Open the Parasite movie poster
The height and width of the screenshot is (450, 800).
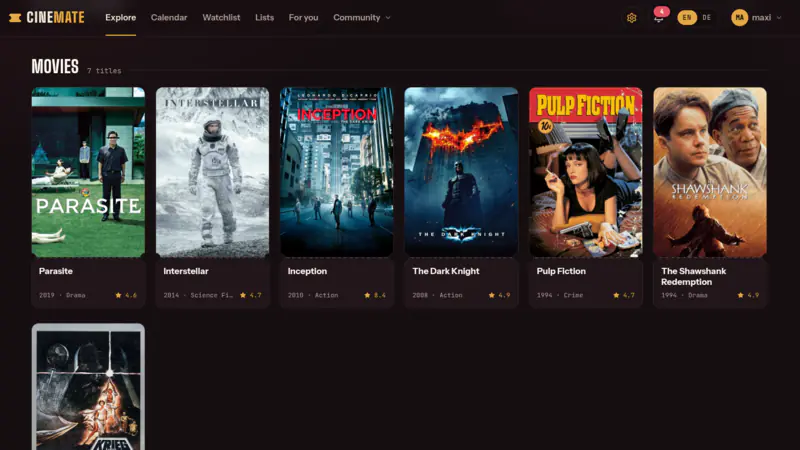tap(88, 172)
